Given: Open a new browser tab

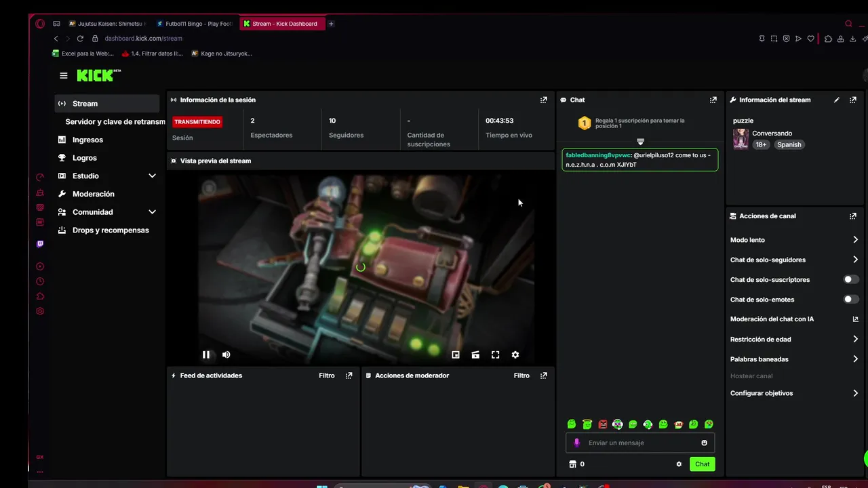Looking at the screenshot, I should (x=331, y=24).
